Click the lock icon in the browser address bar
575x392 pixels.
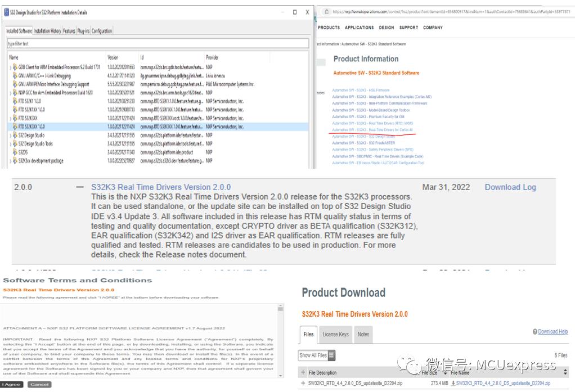(x=326, y=12)
